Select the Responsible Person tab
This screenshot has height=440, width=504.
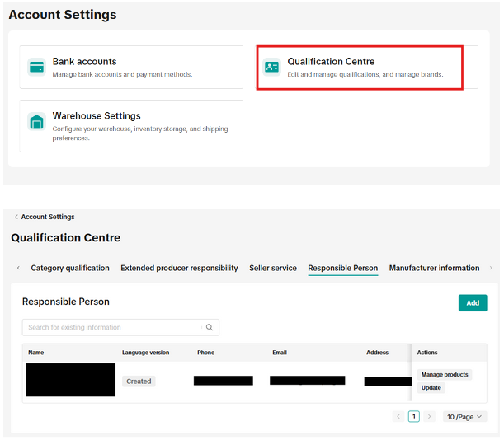pos(343,268)
